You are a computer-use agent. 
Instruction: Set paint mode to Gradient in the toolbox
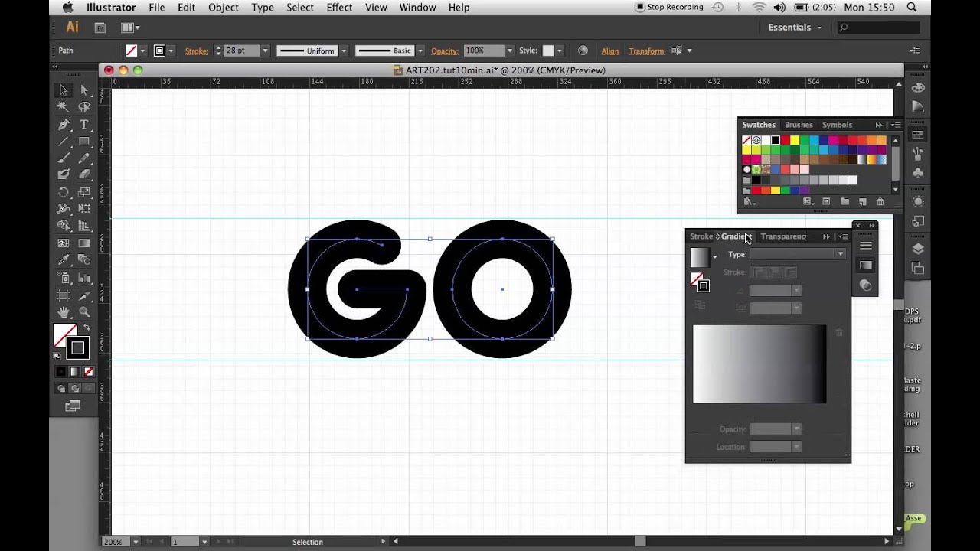click(74, 372)
